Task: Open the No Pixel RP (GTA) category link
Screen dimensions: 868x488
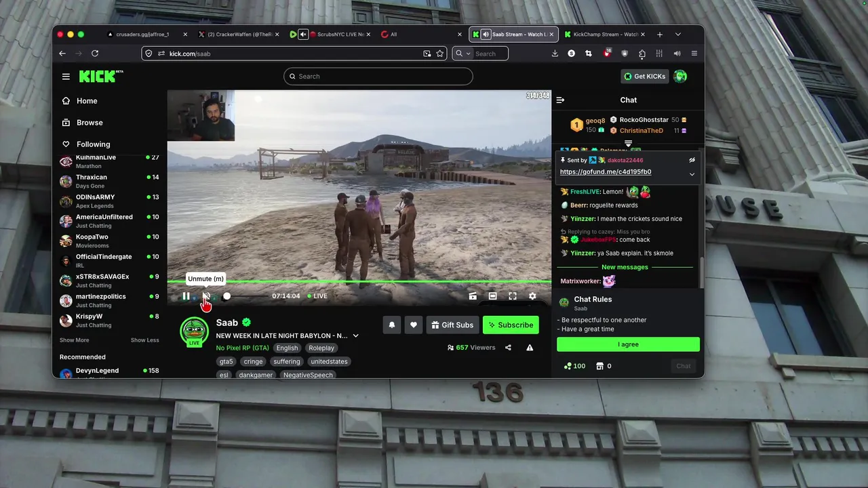Action: [x=243, y=348]
